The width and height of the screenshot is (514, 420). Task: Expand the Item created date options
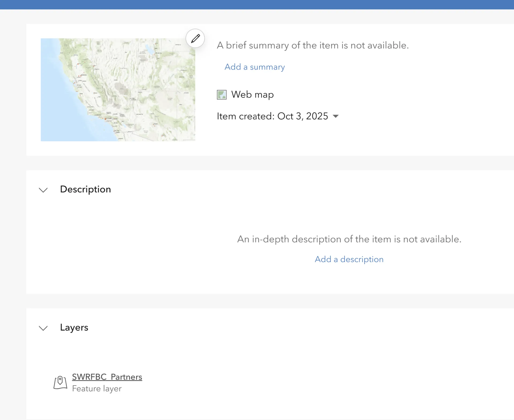tap(336, 116)
